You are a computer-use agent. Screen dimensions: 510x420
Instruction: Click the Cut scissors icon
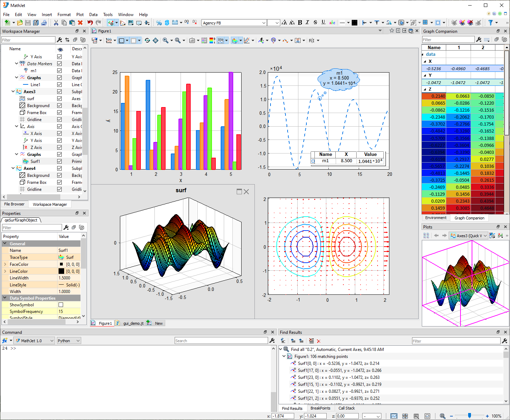coord(56,23)
